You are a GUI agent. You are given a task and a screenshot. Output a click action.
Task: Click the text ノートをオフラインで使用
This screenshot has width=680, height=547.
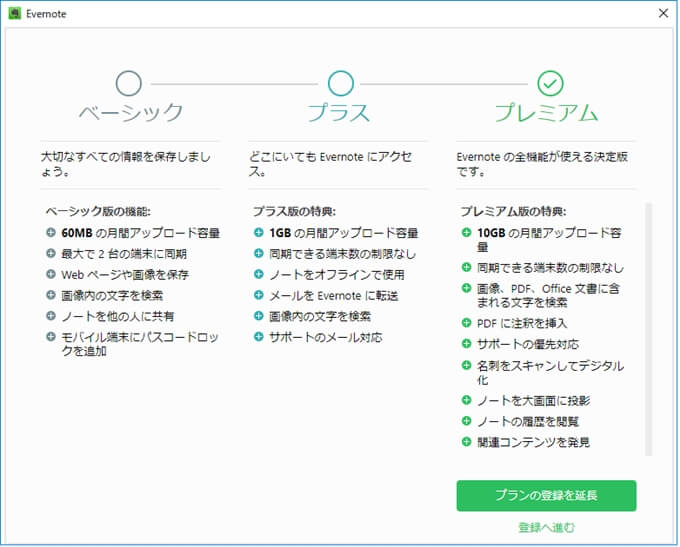click(337, 275)
